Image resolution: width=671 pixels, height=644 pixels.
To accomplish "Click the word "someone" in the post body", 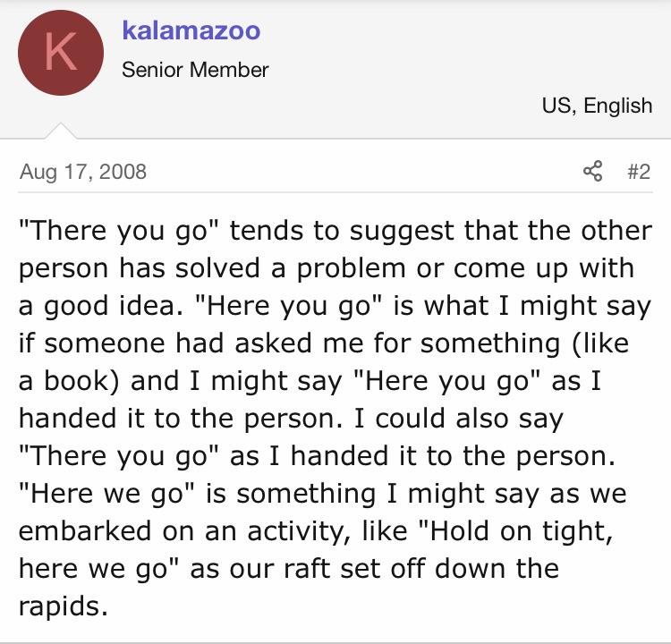I will point(104,343).
